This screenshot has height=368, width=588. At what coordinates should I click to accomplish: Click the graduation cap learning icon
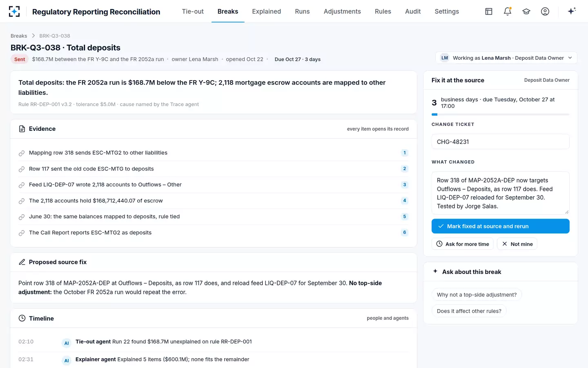click(526, 11)
